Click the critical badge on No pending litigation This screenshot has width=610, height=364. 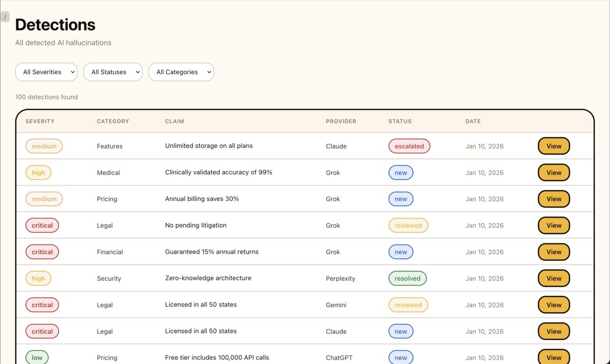(42, 225)
